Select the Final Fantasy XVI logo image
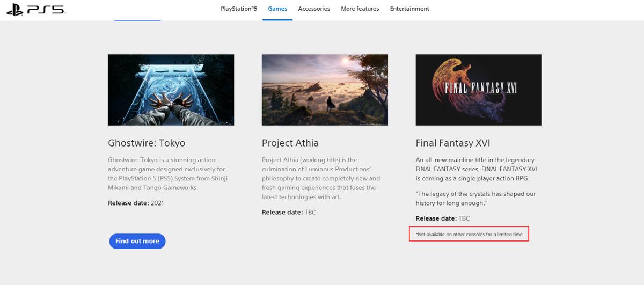 (x=479, y=90)
